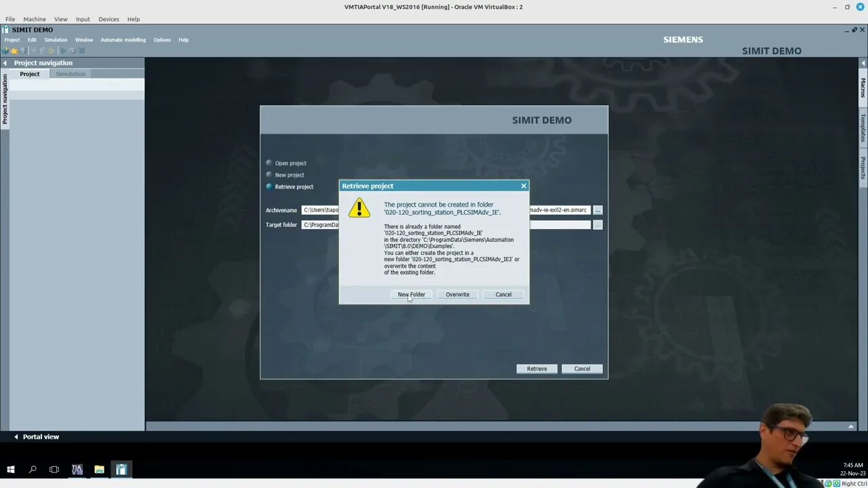Open the Macros side panel tab
868x488 pixels.
(x=863, y=87)
